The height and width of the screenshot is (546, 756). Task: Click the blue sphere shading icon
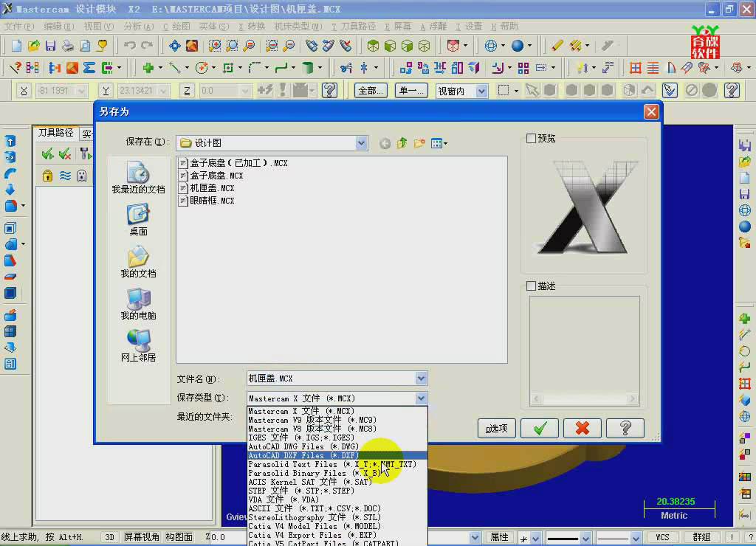click(518, 46)
